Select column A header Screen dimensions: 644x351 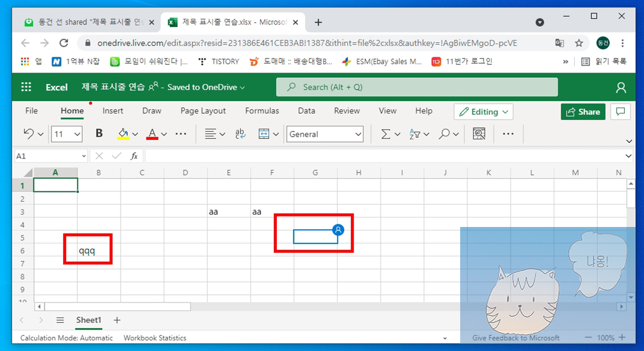pos(56,173)
